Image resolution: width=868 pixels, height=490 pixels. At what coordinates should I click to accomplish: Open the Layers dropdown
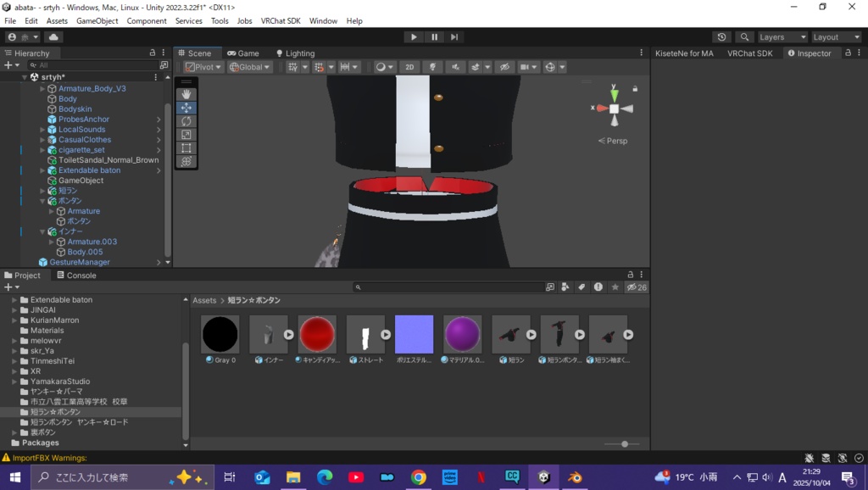(x=782, y=37)
